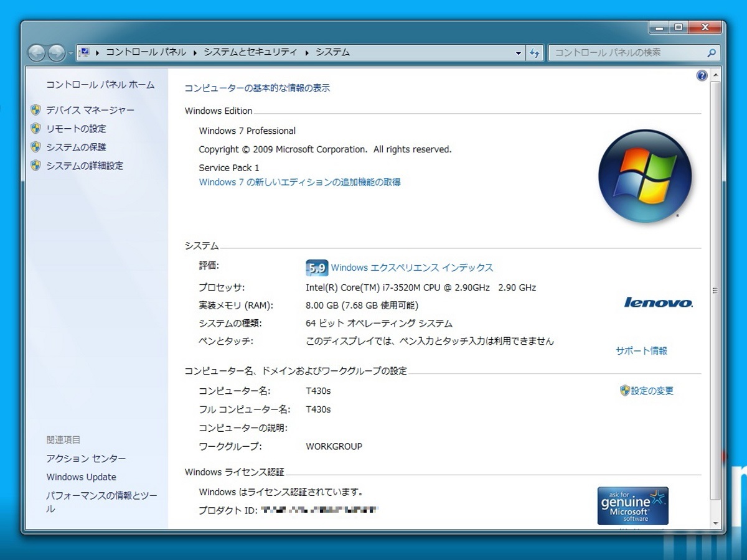This screenshot has height=560, width=747.
Task: Click the 5.9 experience index score badge
Action: [x=317, y=268]
